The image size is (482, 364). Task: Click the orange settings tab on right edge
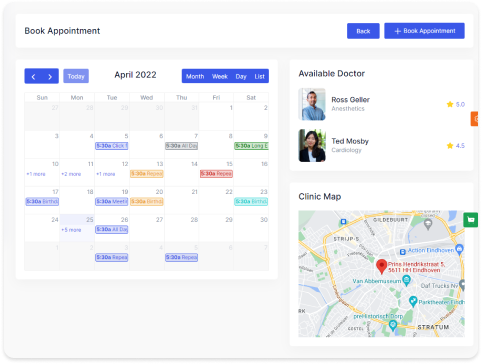coord(475,119)
